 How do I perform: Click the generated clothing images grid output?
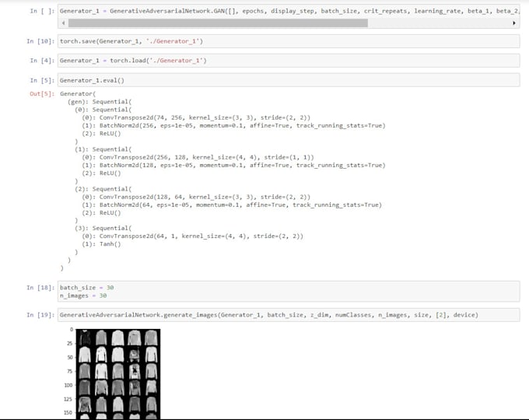[118, 373]
